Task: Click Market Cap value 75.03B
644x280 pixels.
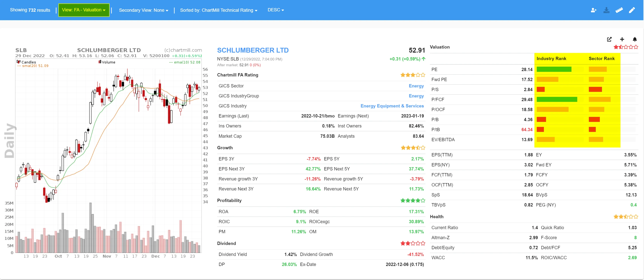Action: coord(327,136)
